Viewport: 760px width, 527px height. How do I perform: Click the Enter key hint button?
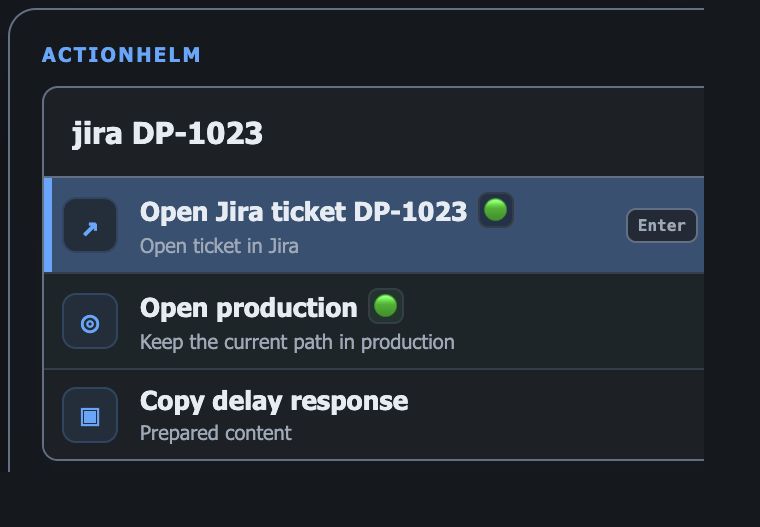662,225
